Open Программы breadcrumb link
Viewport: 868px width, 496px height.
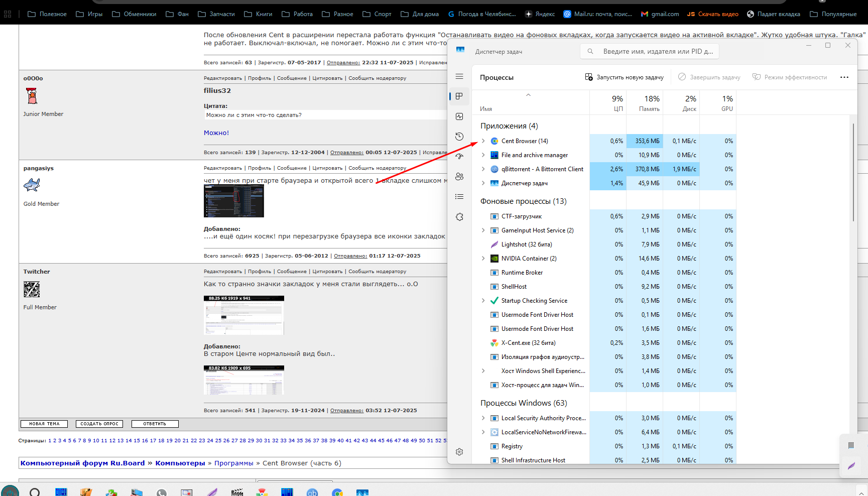click(x=234, y=463)
